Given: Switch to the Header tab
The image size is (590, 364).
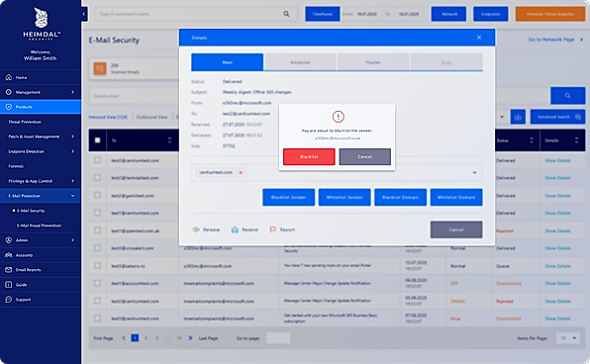Looking at the screenshot, I should point(373,62).
